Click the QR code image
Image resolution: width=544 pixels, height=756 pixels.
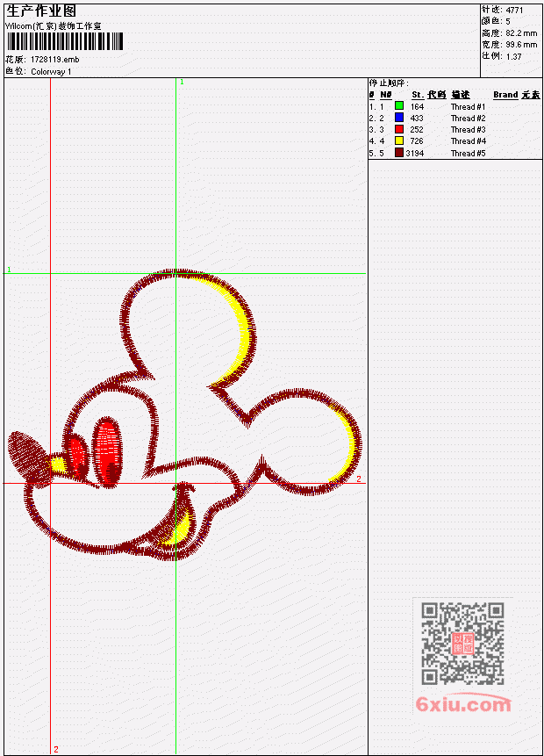(x=462, y=644)
